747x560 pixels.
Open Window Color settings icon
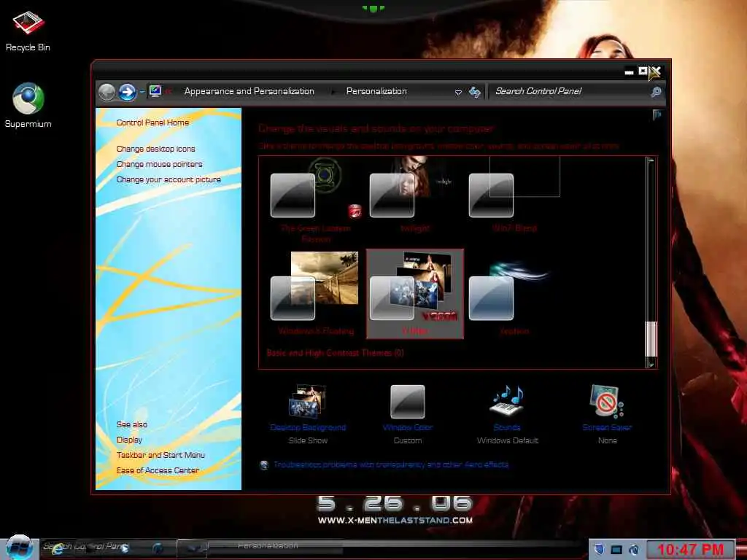(407, 402)
